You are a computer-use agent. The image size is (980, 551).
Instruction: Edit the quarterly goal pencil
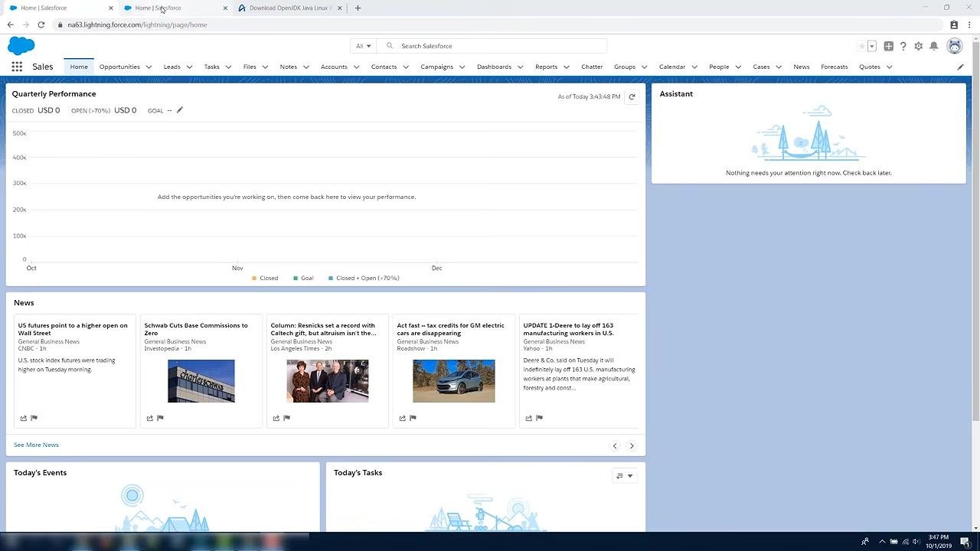coord(180,110)
